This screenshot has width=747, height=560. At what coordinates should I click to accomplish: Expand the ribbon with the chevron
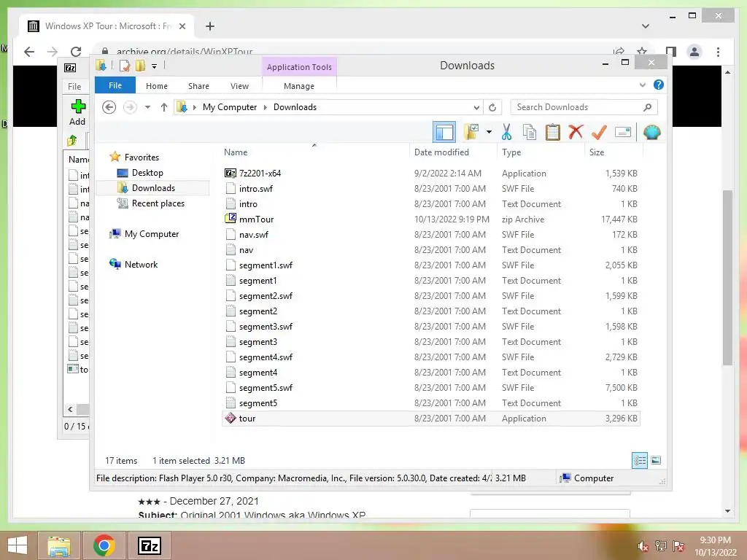[x=642, y=85]
